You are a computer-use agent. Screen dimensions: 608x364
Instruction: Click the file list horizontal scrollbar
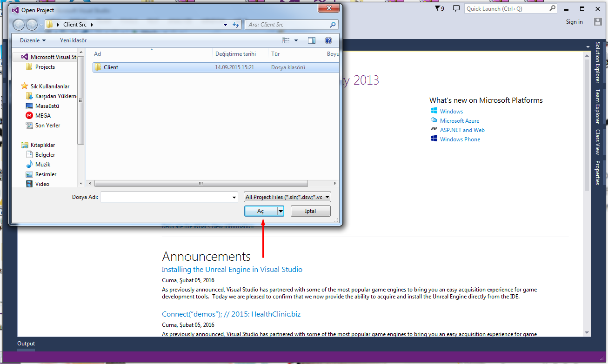[201, 184]
